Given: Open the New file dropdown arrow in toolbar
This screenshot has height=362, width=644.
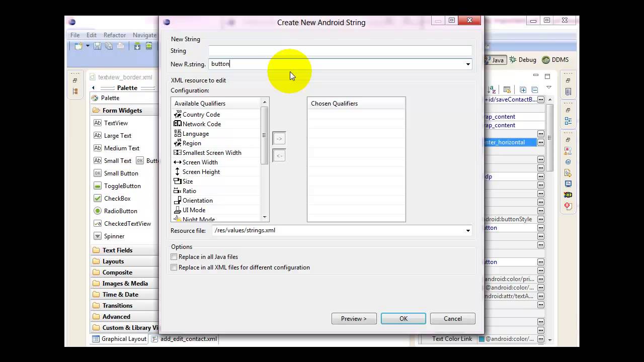Looking at the screenshot, I should click(x=88, y=46).
